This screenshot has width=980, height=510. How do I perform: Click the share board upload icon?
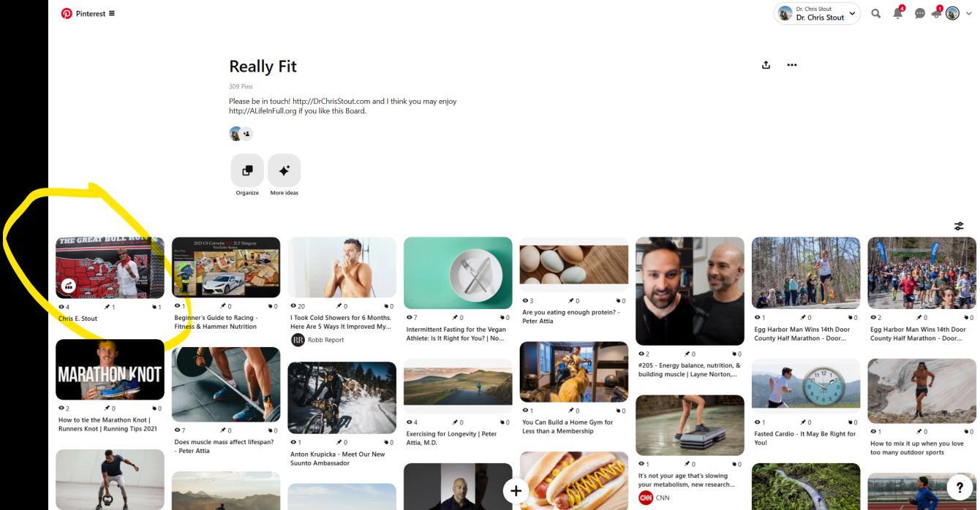tap(766, 64)
